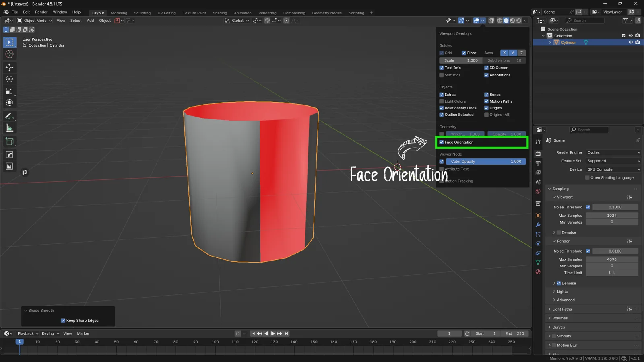Activate the Rotate tool
The width and height of the screenshot is (644, 362).
[9, 79]
